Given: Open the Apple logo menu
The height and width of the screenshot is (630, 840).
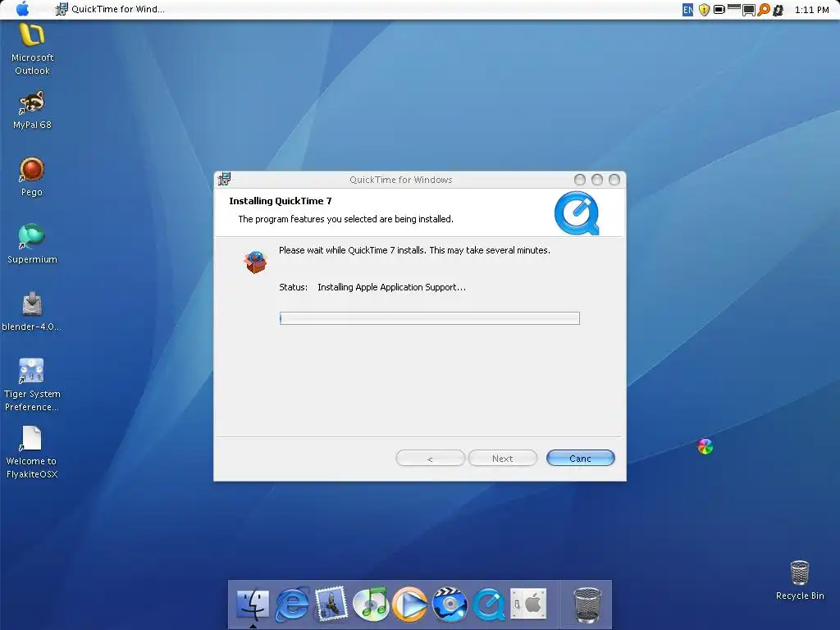Looking at the screenshot, I should click(22, 9).
